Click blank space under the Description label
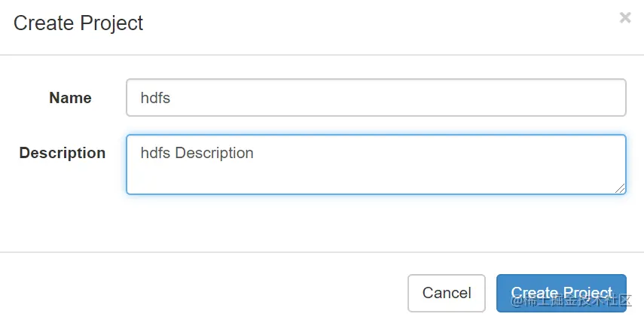This screenshot has height=320, width=644. click(x=63, y=188)
